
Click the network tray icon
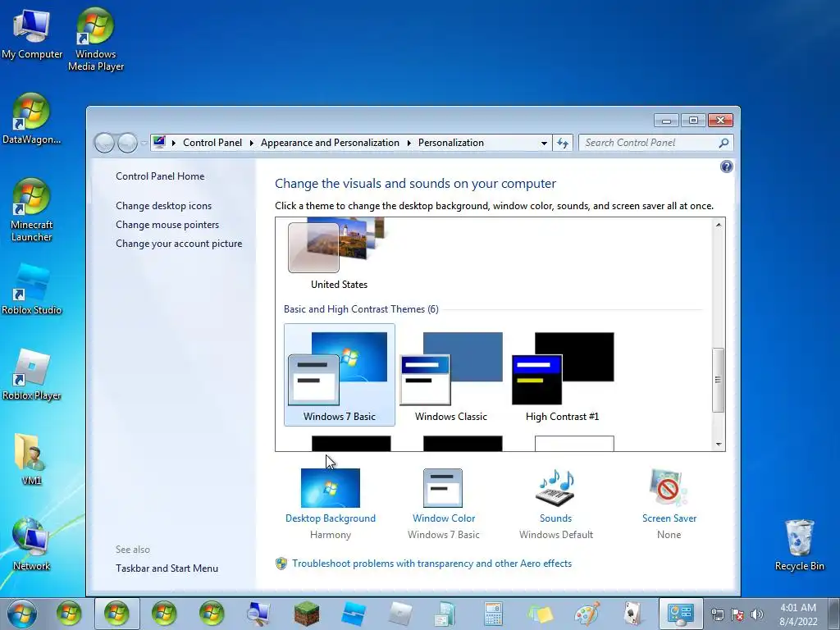pyautogui.click(x=717, y=614)
